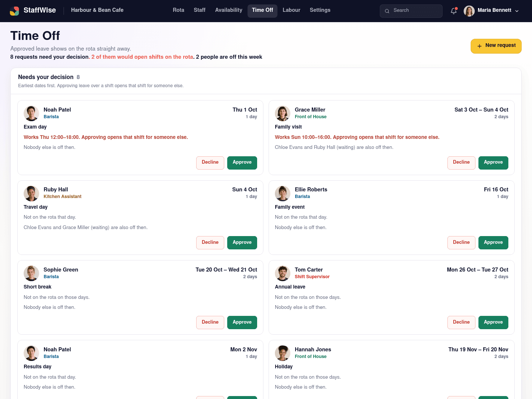Go to the Staff tab
This screenshot has width=532, height=399.
[199, 10]
